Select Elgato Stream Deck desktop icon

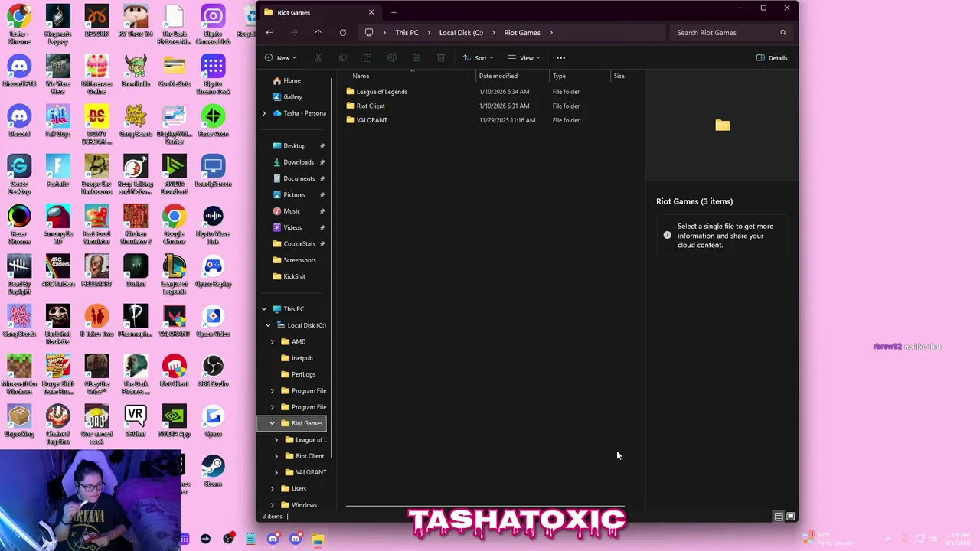click(x=213, y=75)
